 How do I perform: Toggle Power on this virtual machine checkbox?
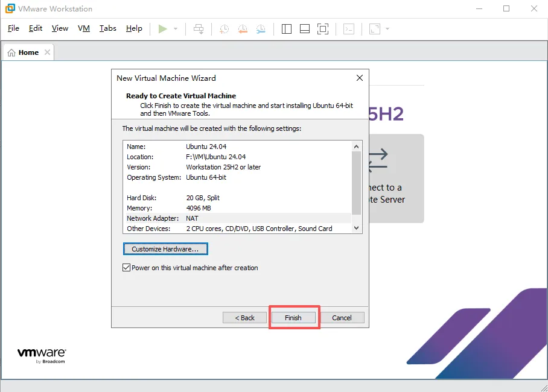coord(127,268)
